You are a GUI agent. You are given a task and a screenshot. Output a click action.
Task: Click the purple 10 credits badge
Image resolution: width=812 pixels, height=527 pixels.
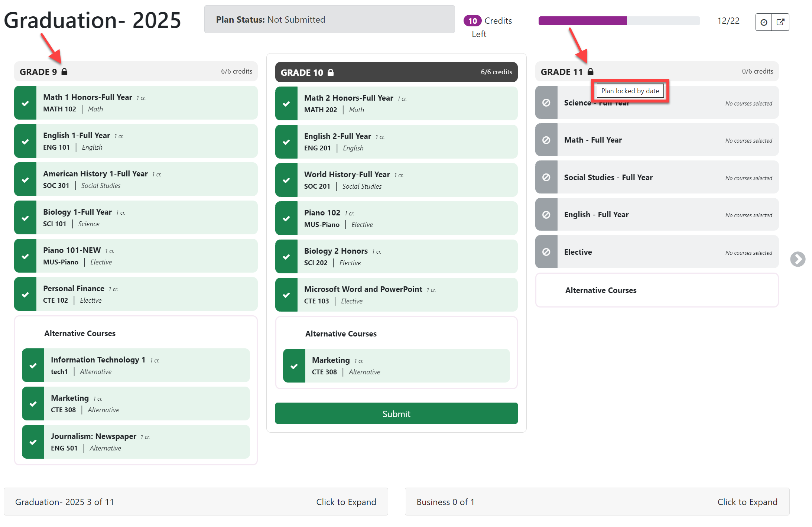[472, 21]
